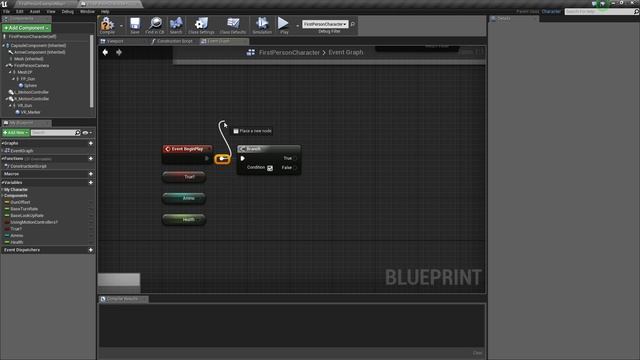Image resolution: width=640 pixels, height=360 pixels.
Task: Click the Event BeginPlay node header
Action: click(x=187, y=149)
